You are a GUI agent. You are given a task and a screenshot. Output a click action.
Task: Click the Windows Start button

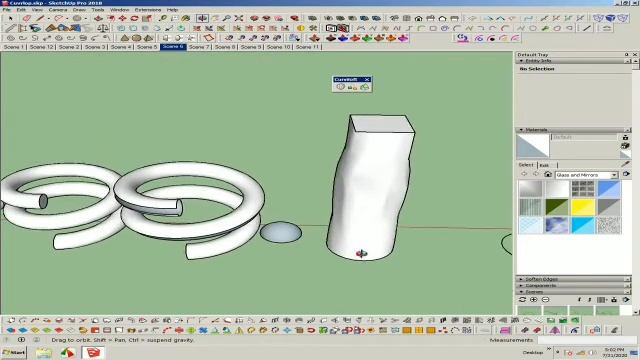(x=13, y=353)
